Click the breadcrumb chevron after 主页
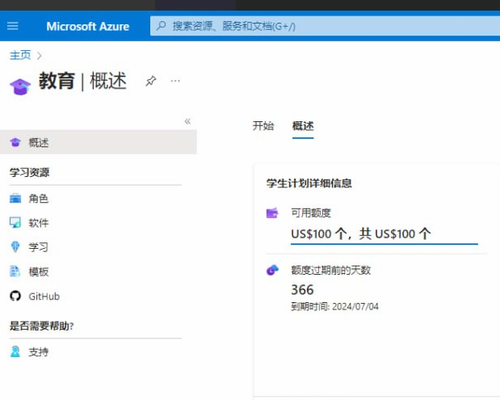The width and height of the screenshot is (500, 400). pos(39,55)
